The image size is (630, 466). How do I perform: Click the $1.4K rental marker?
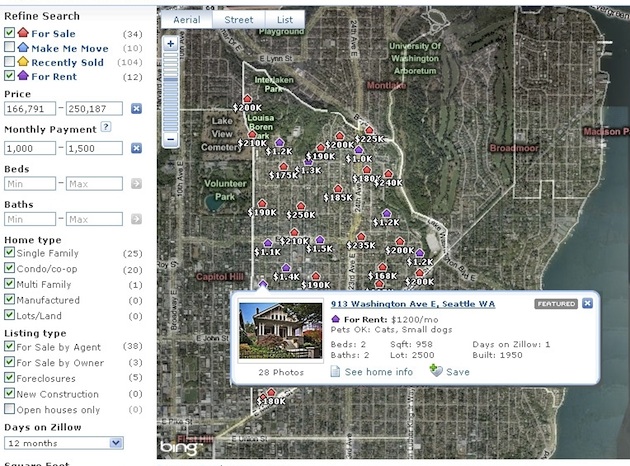point(286,268)
